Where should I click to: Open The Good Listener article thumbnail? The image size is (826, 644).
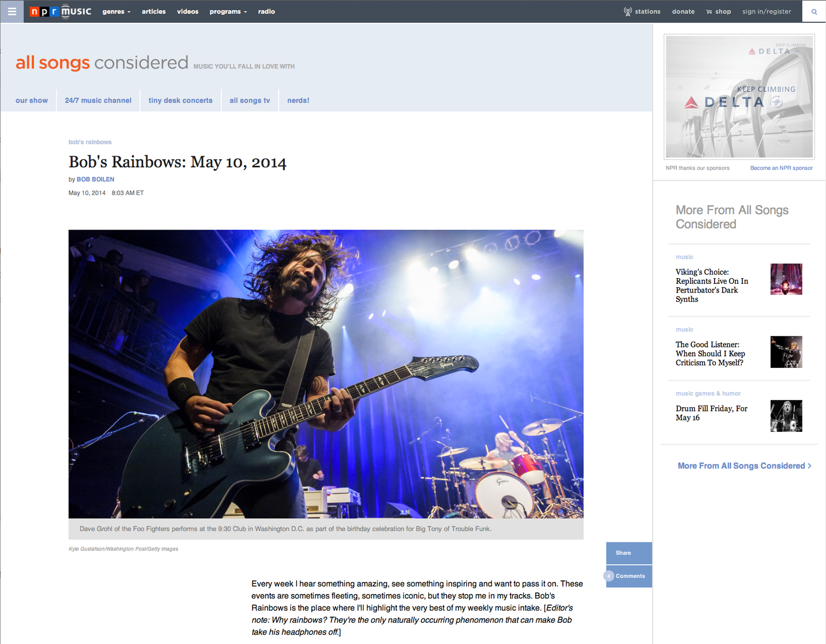(x=786, y=352)
